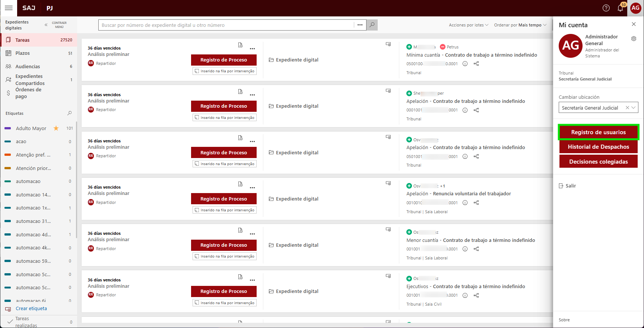
Task: Open the hamburger main menu
Action: tap(9, 8)
